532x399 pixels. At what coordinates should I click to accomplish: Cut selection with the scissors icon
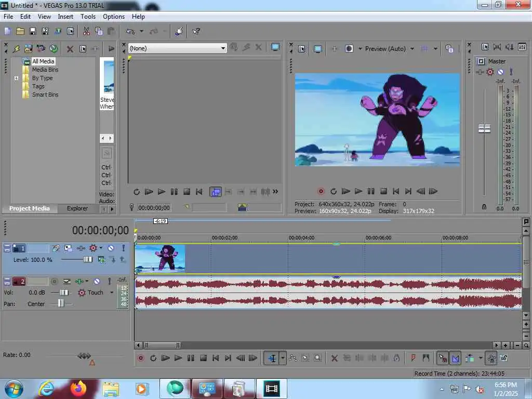click(x=86, y=31)
